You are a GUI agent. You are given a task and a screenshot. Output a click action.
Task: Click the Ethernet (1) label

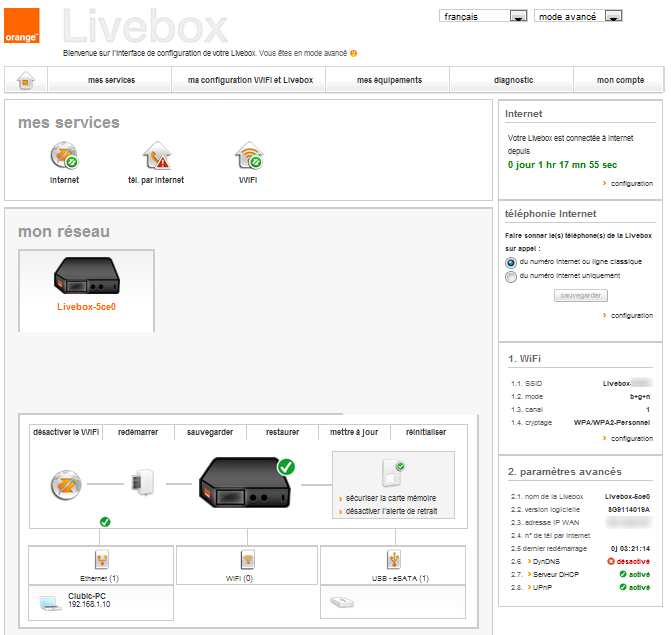point(99,579)
